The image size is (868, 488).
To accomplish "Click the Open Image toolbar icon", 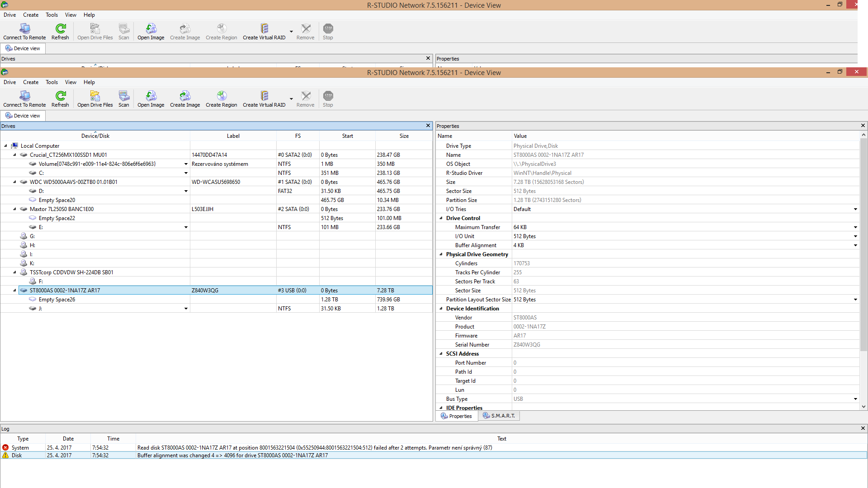I will 151,96.
